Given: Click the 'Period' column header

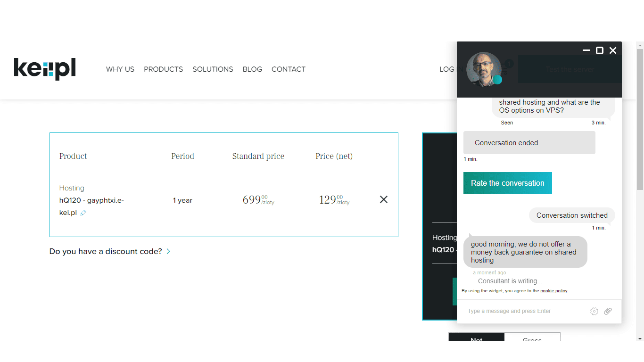Looking at the screenshot, I should pos(182,156).
